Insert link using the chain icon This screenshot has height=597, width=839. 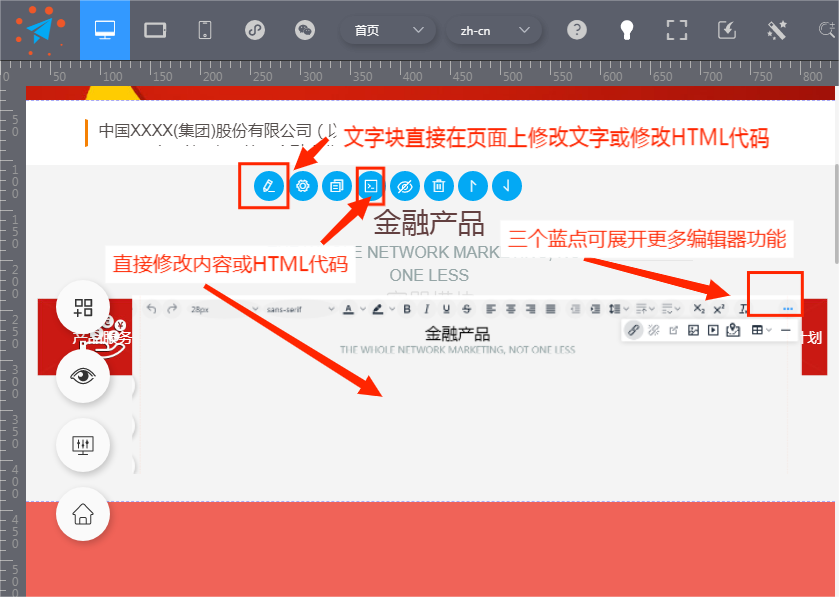point(633,330)
